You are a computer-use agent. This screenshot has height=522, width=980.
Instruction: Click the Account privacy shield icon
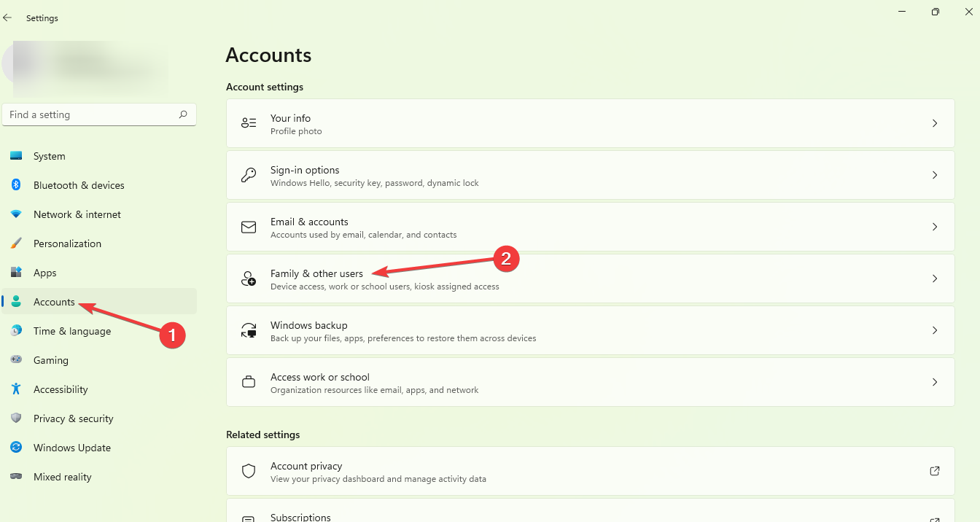249,471
